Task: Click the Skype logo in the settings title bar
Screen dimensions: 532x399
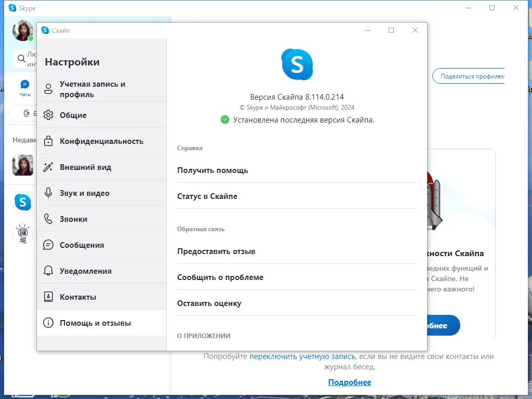Action: (45, 30)
